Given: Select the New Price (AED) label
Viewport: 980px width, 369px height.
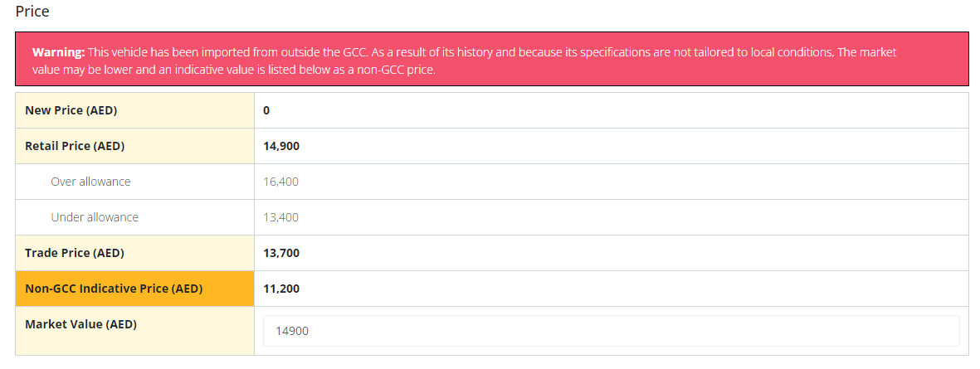Looking at the screenshot, I should pos(71,110).
